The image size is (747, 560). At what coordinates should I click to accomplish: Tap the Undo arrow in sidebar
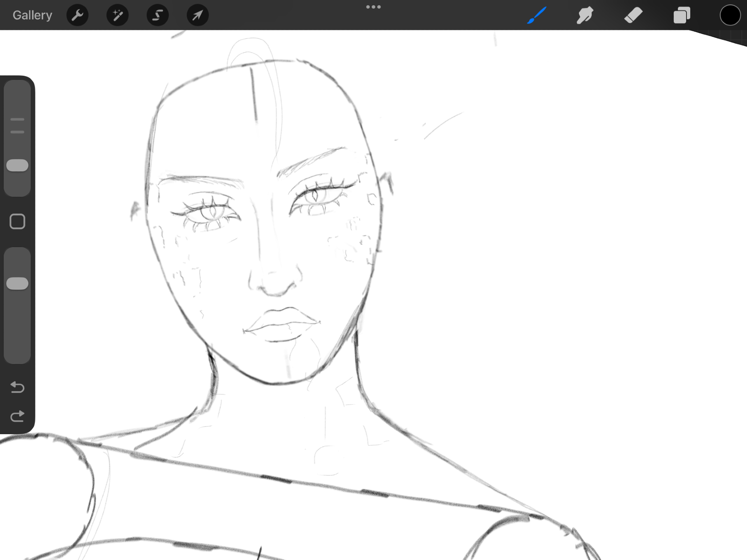pyautogui.click(x=17, y=387)
